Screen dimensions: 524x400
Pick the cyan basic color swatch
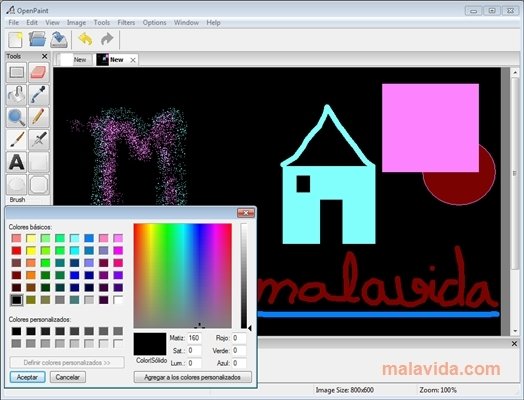[75, 250]
